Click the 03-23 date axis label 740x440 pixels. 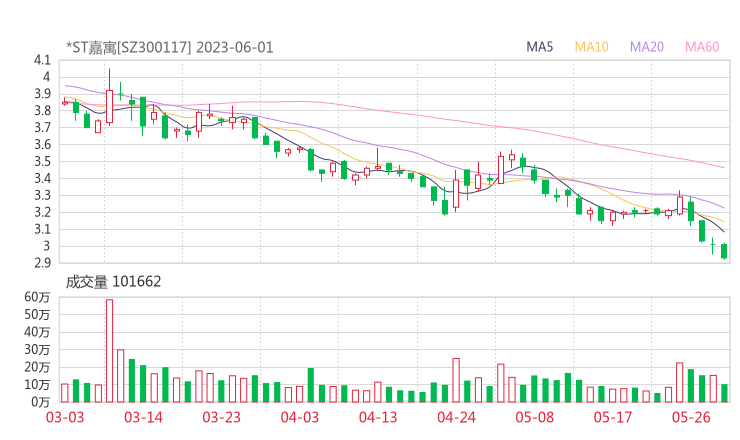click(221, 417)
